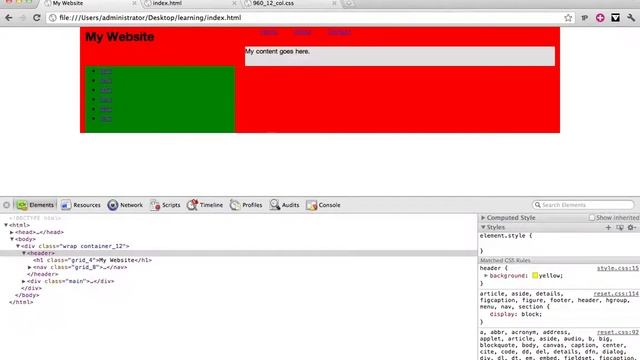
Task: Reload the page with the refresh icon
Action: [x=36, y=18]
